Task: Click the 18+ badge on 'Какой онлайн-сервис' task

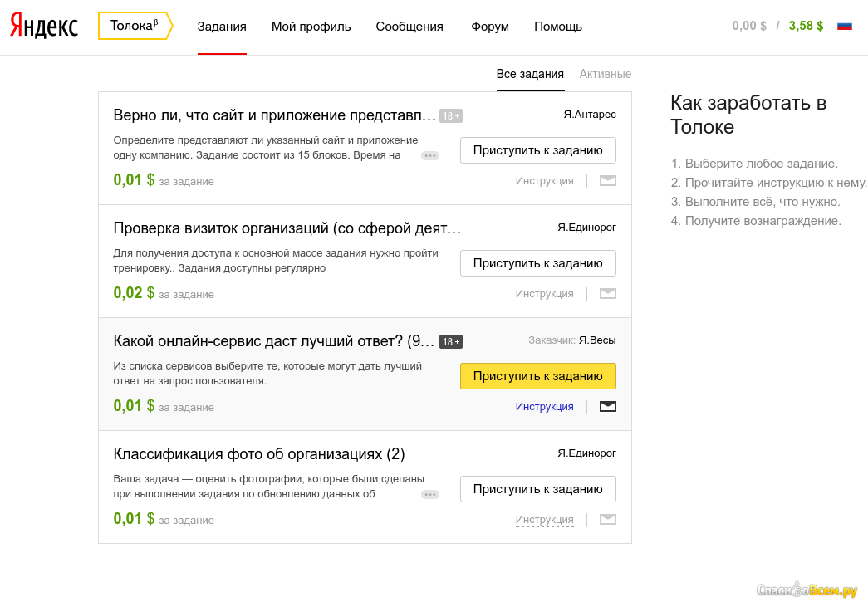Action: (450, 342)
